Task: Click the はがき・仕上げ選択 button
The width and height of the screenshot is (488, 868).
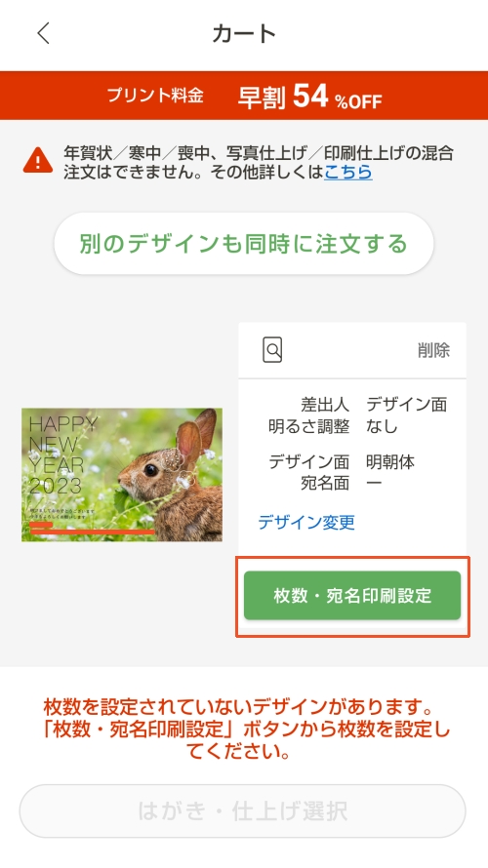Action: 243,811
